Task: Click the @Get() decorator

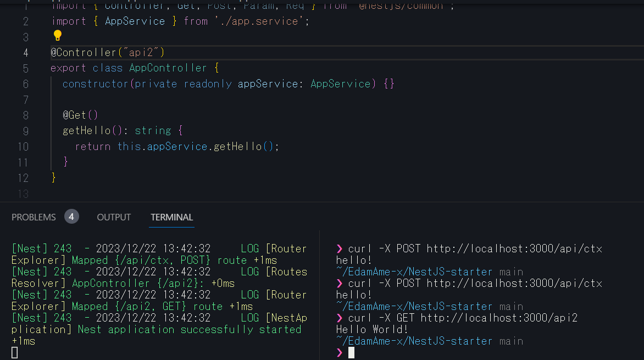Action: (80, 115)
